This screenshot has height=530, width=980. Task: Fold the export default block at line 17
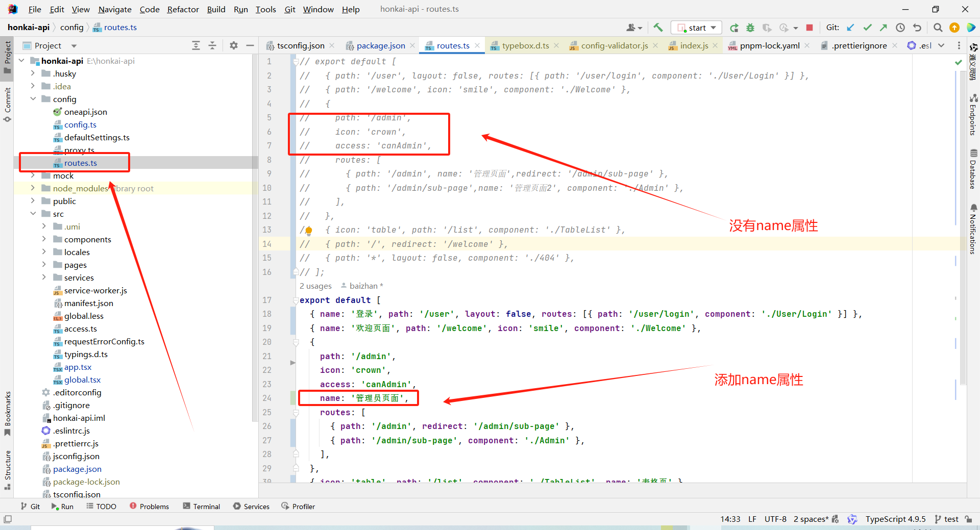(x=296, y=300)
